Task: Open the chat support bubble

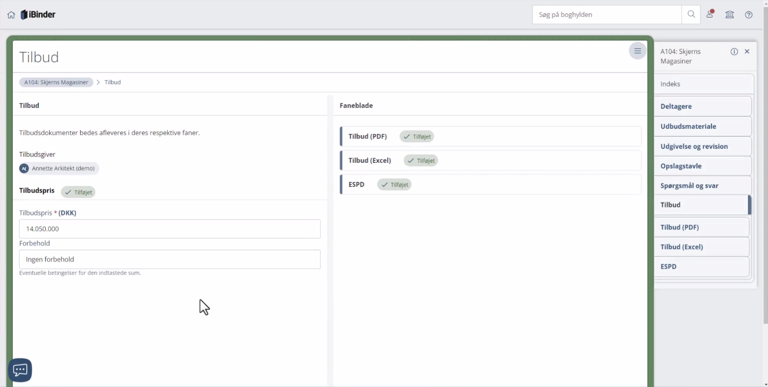Action: point(20,370)
